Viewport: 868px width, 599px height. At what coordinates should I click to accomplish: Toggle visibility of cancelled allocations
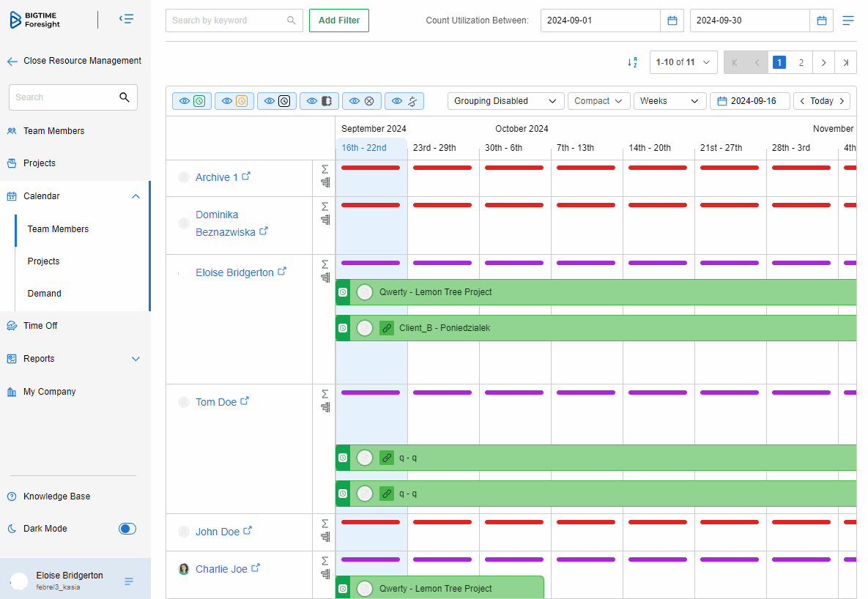tap(362, 101)
